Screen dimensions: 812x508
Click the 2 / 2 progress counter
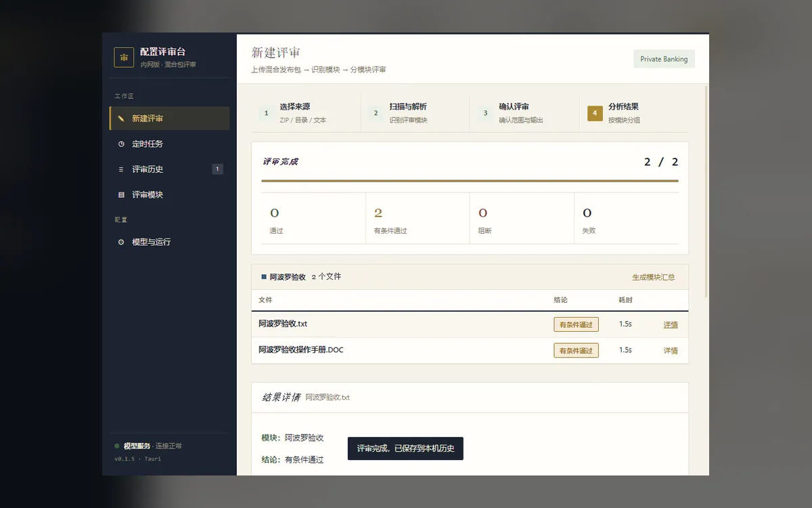[x=661, y=162]
